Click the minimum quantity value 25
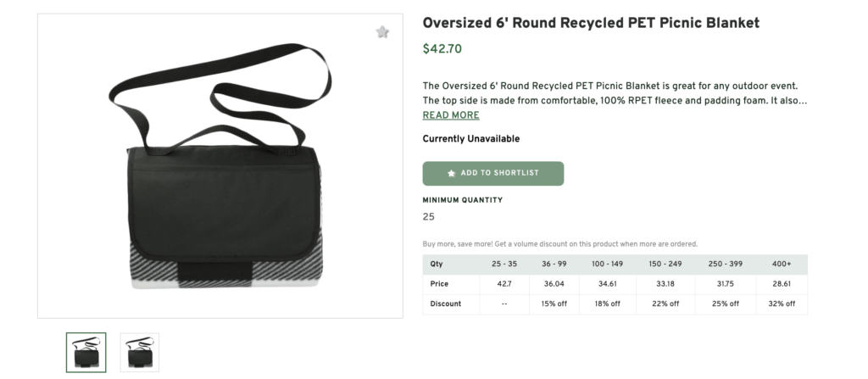The width and height of the screenshot is (868, 379). (x=429, y=217)
